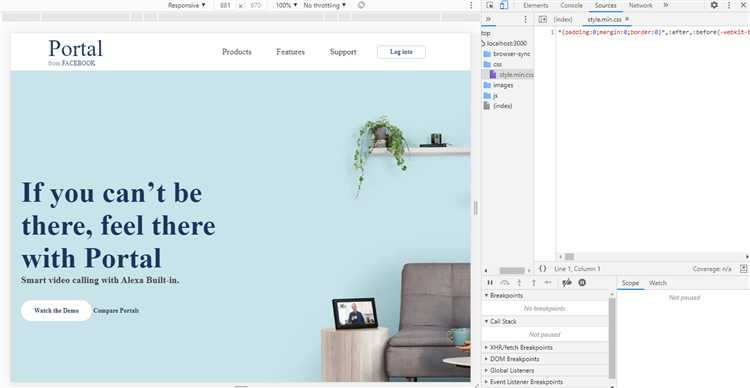Activate the inspect element picker icon
Screen dimensions: 750x388
[x=490, y=5]
